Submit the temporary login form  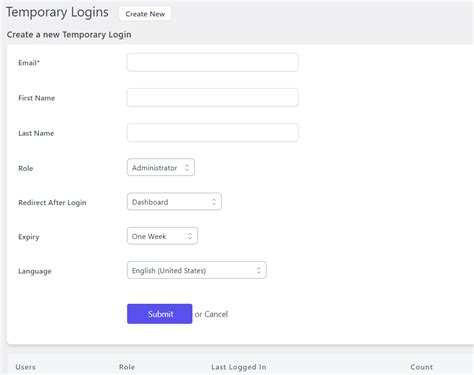pos(159,314)
